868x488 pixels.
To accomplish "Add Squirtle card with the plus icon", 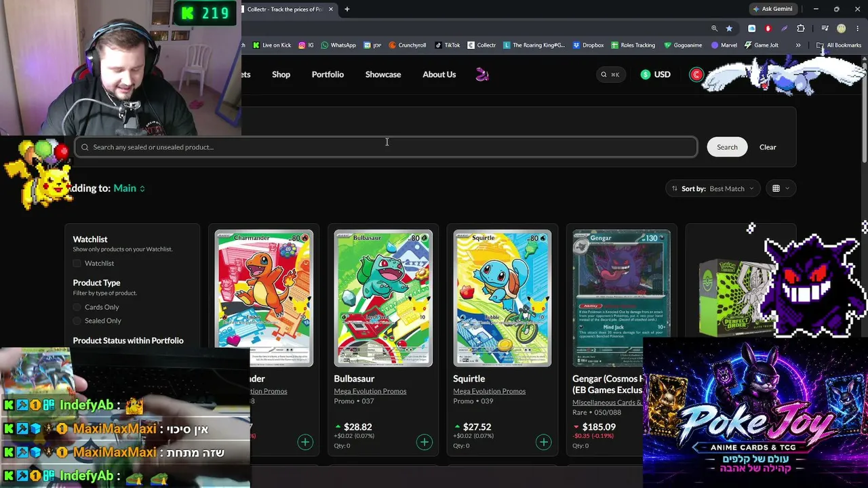I will click(543, 443).
